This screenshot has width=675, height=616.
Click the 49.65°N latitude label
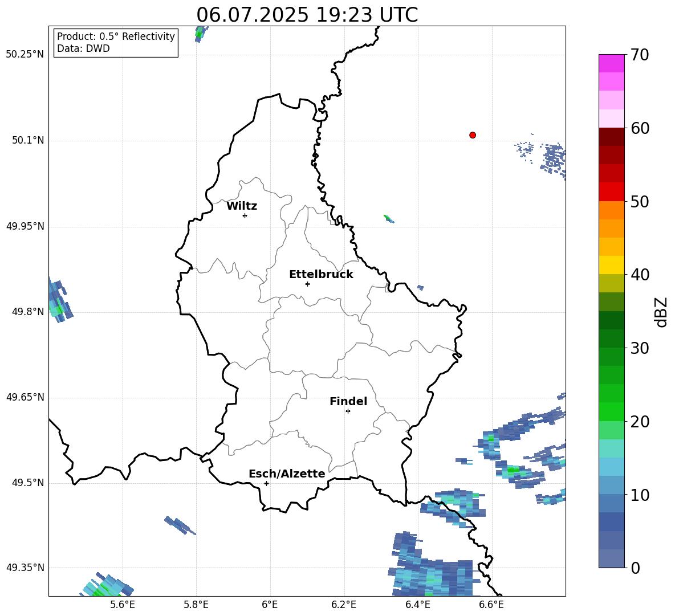pyautogui.click(x=25, y=397)
